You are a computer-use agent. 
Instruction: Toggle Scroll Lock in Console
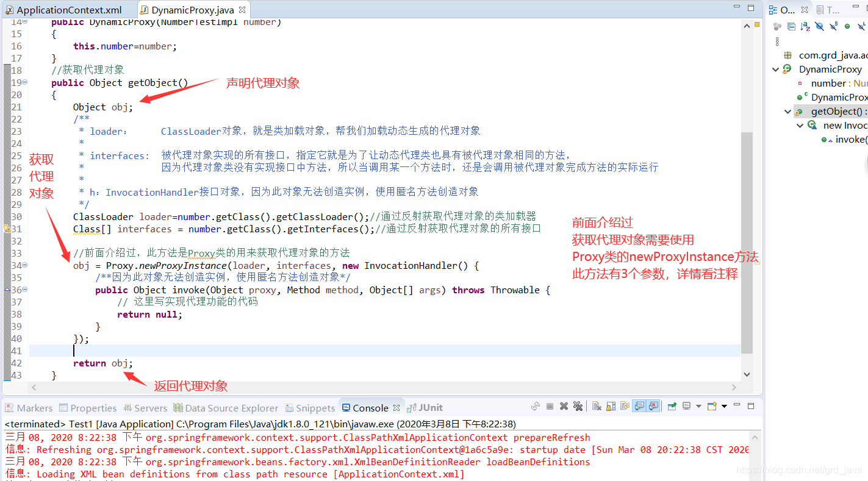click(611, 407)
